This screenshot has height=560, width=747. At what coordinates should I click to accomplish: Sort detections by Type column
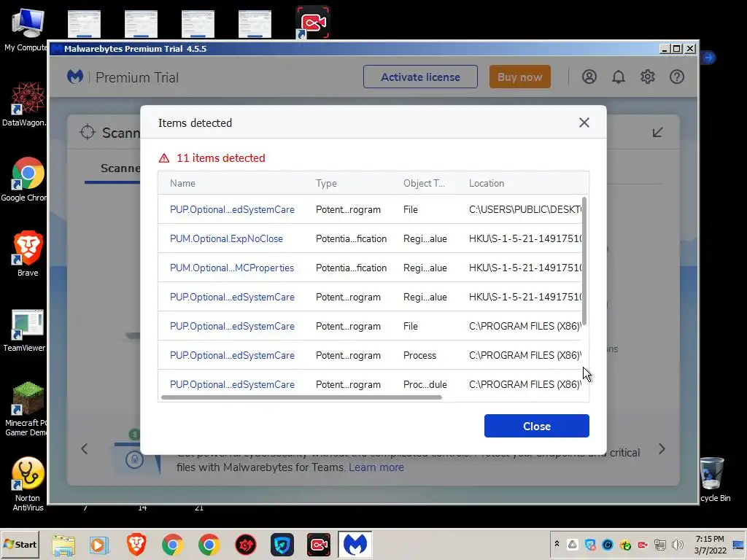point(326,183)
